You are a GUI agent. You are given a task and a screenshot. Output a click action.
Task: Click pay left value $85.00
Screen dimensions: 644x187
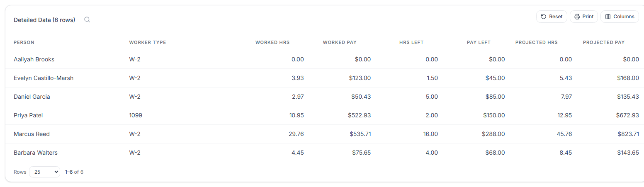[495, 97]
